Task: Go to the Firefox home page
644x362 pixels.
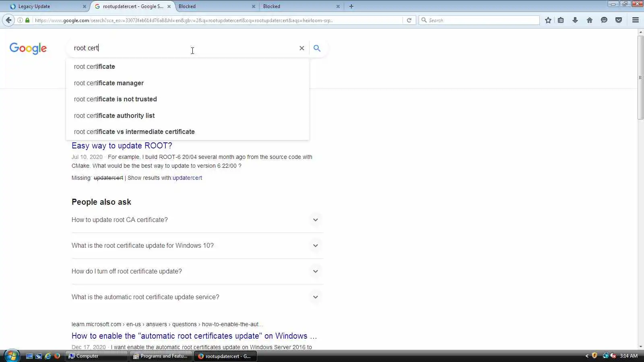Action: [590, 20]
